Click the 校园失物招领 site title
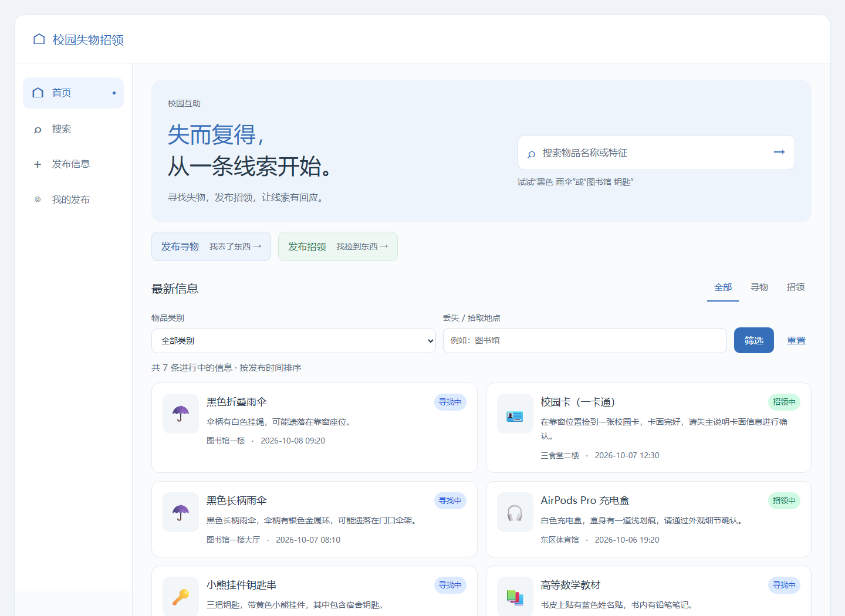 [88, 40]
